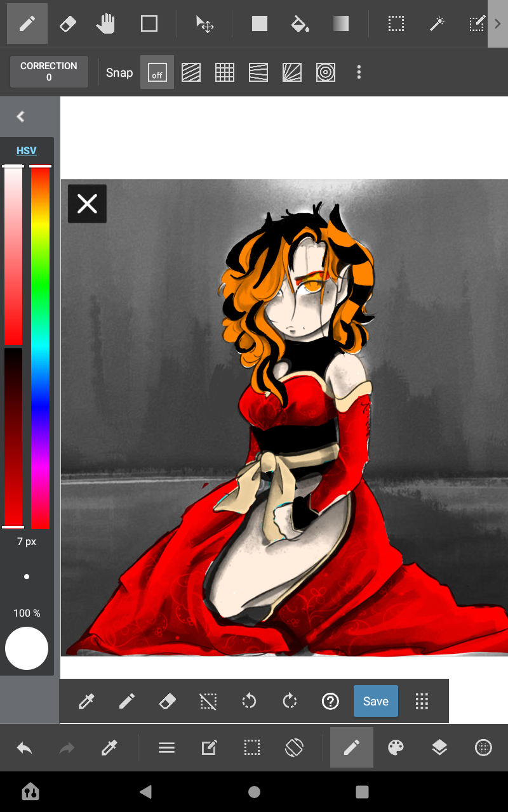Select the Eraser tool in top toolbar

coord(67,24)
